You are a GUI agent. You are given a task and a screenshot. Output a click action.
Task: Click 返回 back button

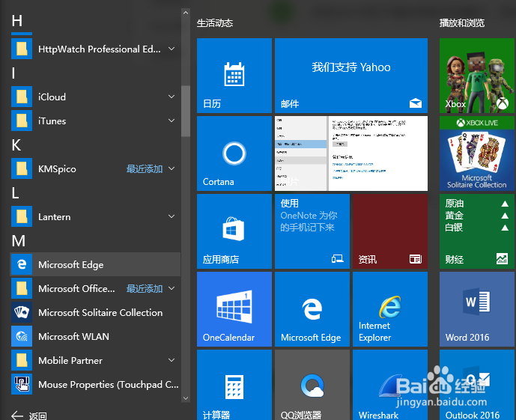click(29, 416)
